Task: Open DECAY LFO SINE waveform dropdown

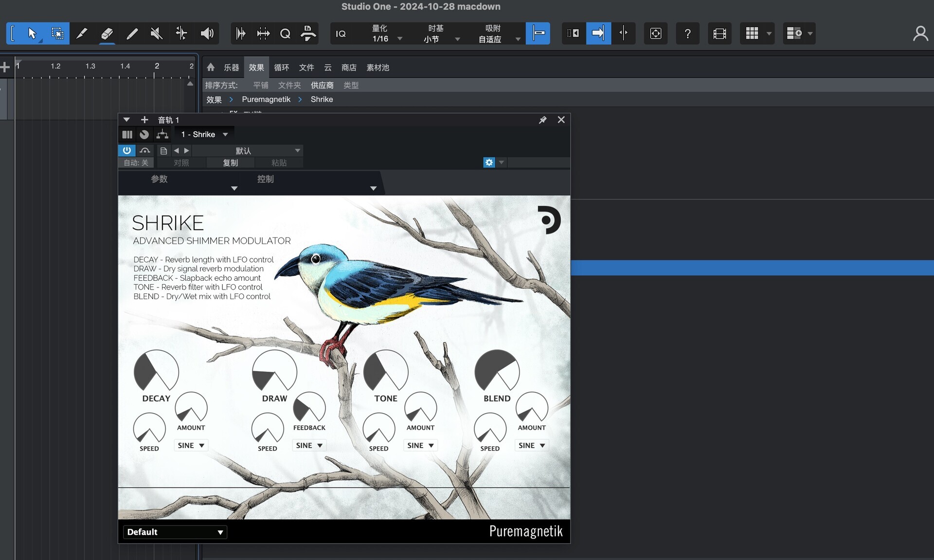Action: pos(191,445)
